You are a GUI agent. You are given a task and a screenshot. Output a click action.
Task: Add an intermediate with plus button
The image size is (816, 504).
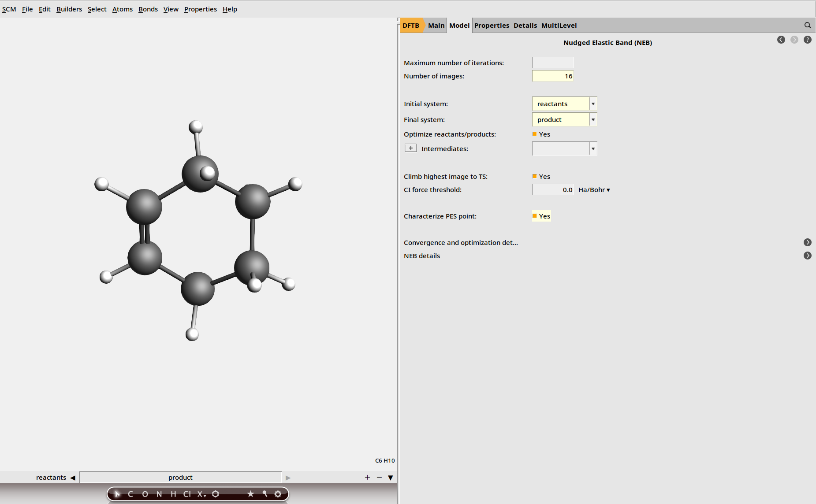[x=410, y=148]
